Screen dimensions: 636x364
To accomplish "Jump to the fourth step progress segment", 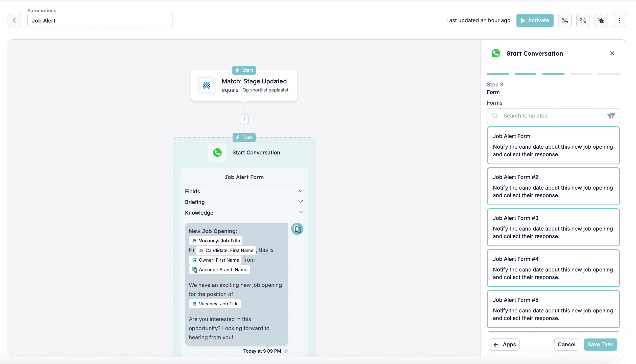I will 581,74.
